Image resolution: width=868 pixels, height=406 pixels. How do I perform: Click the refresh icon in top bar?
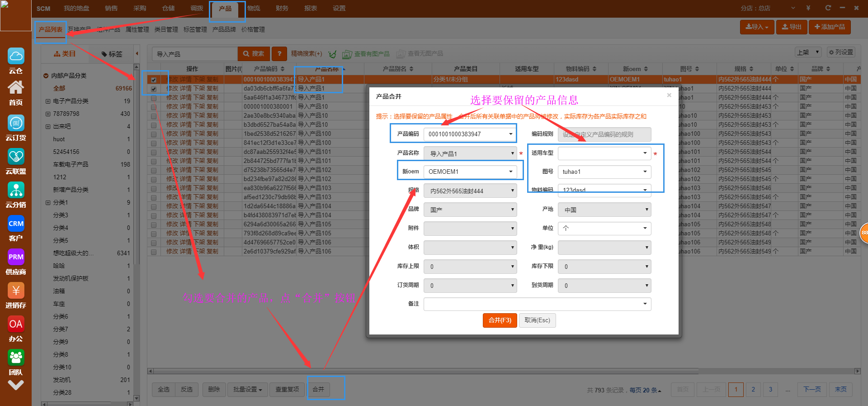point(828,8)
